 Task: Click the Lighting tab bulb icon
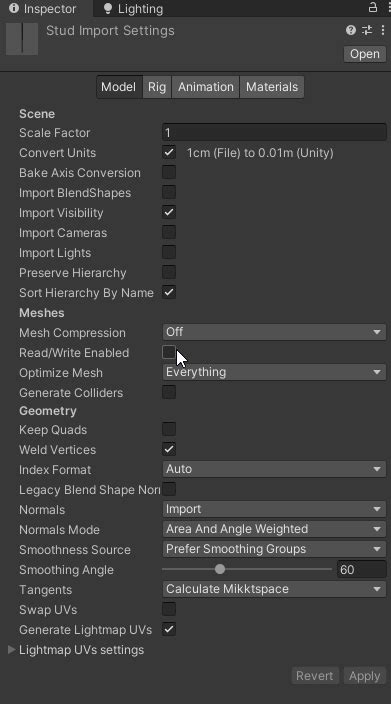(x=108, y=8)
